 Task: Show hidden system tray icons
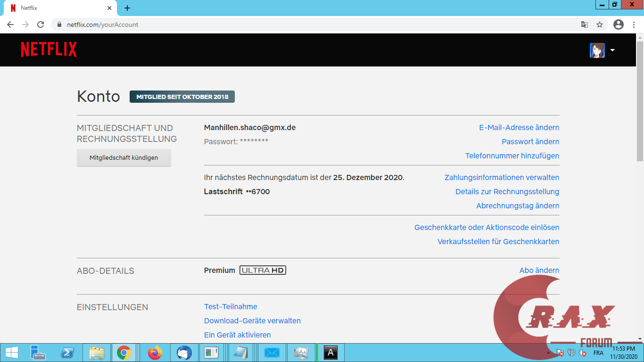[x=548, y=353]
